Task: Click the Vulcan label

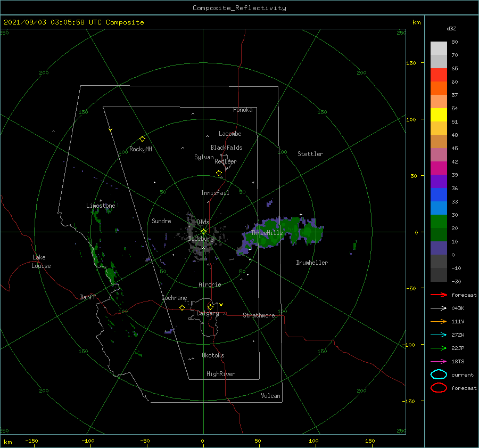Action: 270,396
